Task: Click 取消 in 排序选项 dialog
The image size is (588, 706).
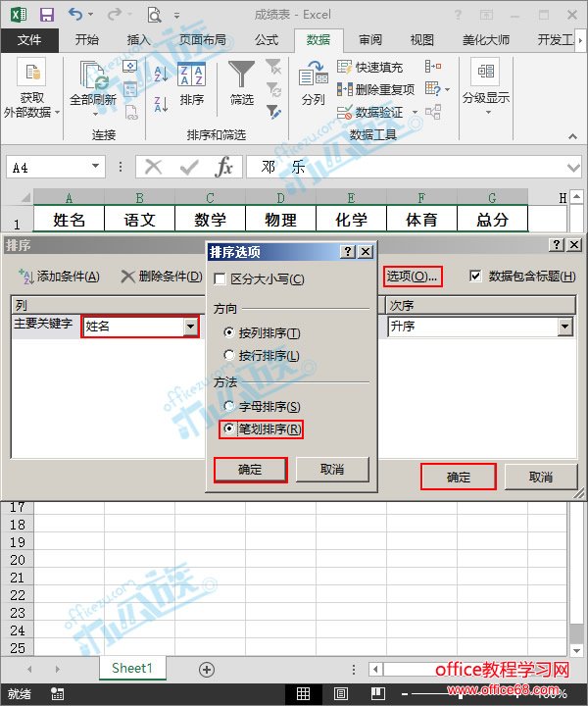Action: tap(332, 470)
